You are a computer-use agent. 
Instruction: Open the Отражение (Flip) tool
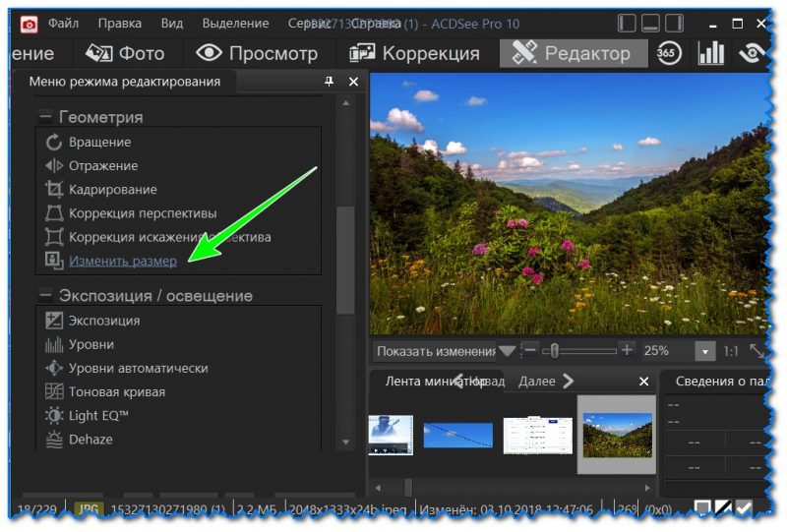point(102,166)
